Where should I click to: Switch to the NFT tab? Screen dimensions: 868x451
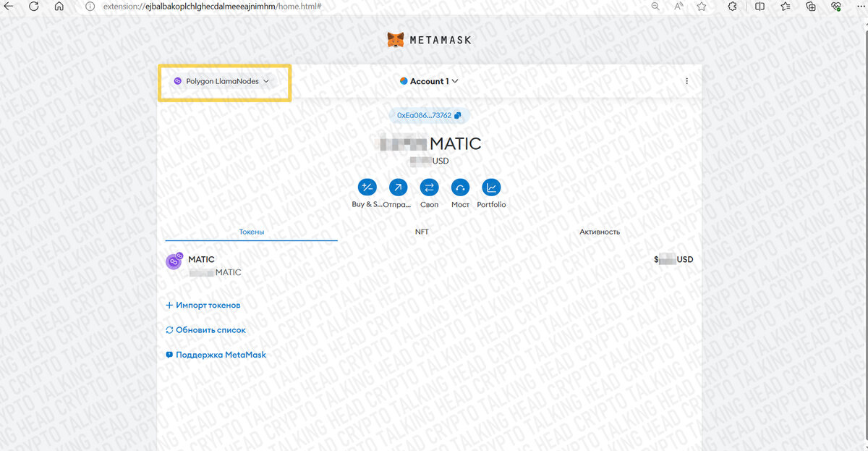[422, 231]
